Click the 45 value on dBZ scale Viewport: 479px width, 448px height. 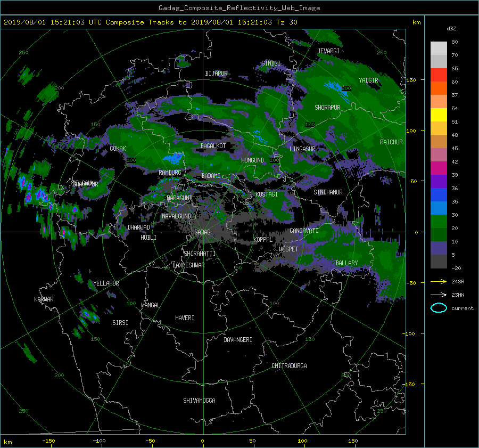pos(455,148)
